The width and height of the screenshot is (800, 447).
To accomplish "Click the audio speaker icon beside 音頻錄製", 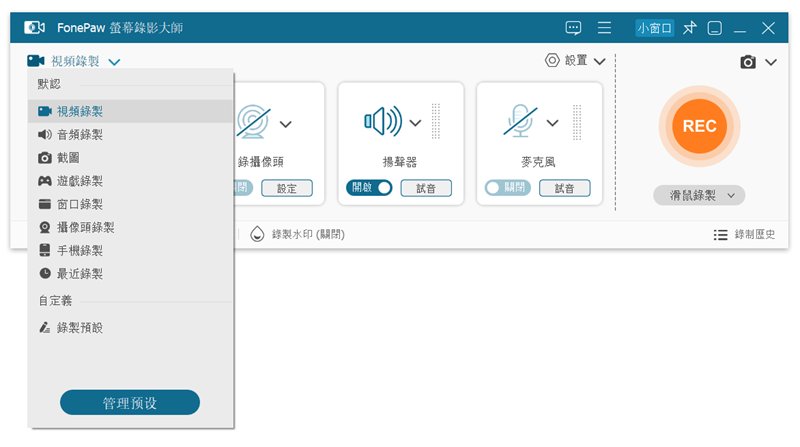I will pyautogui.click(x=45, y=135).
